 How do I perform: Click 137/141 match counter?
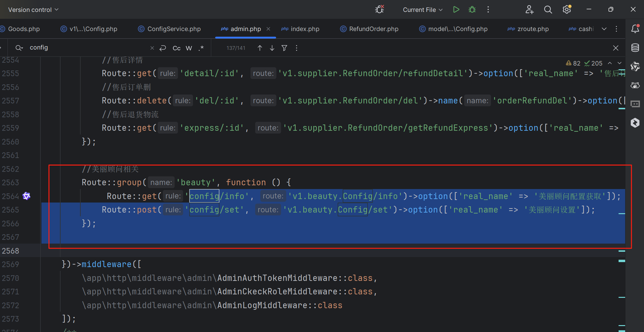(236, 48)
